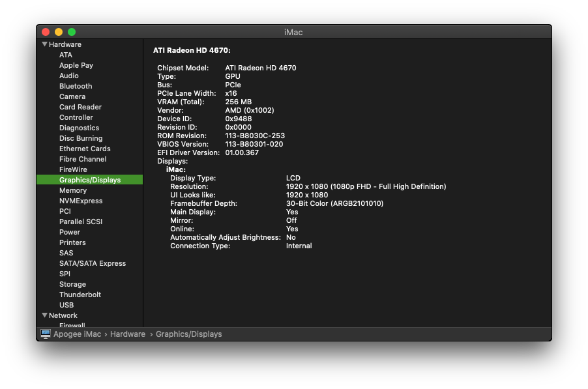This screenshot has height=389, width=588.
Task: Click the computer icon in path bar
Action: tap(46, 334)
